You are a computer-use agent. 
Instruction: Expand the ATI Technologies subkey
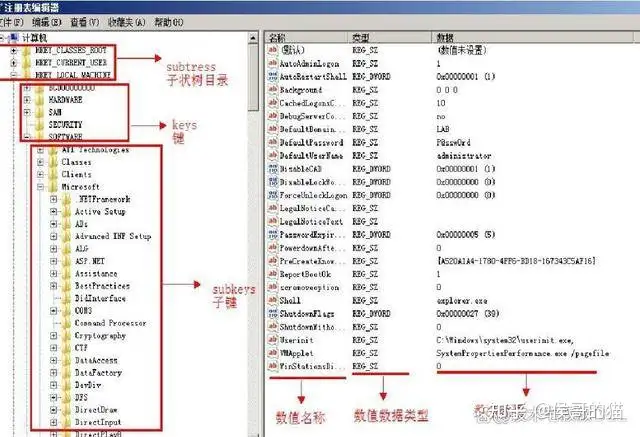pos(40,150)
